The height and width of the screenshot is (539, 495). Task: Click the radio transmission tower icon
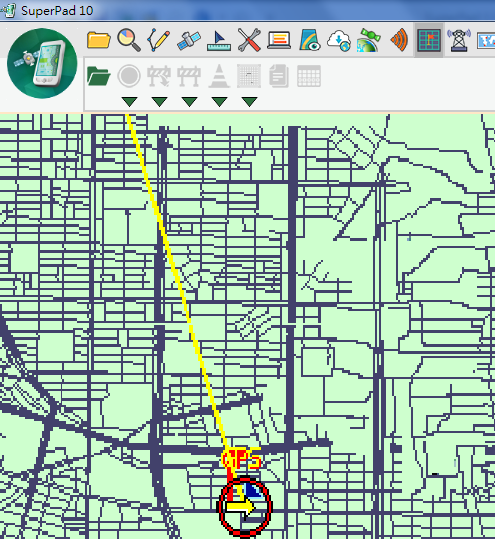pos(459,40)
